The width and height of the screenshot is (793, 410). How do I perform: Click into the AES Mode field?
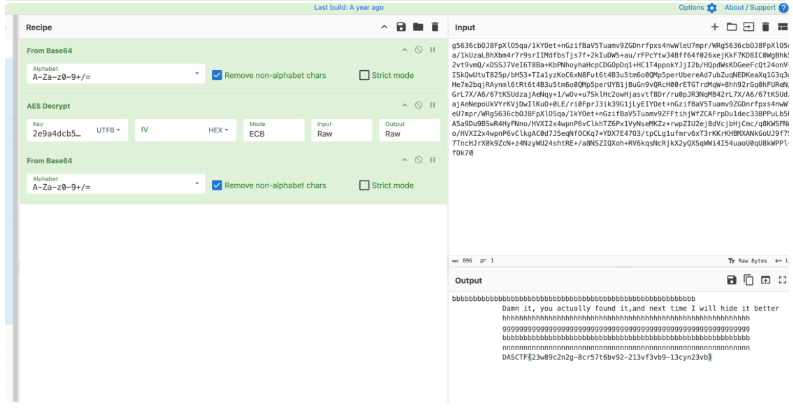click(x=274, y=133)
